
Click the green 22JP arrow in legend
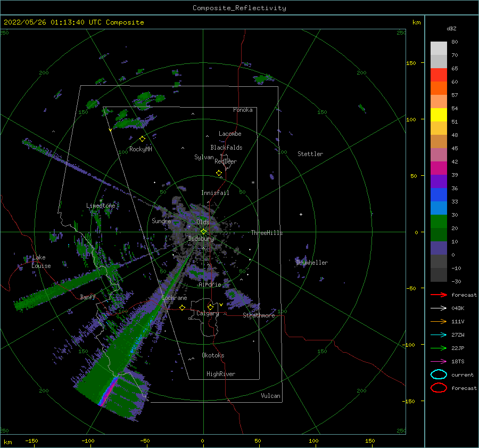coord(439,348)
